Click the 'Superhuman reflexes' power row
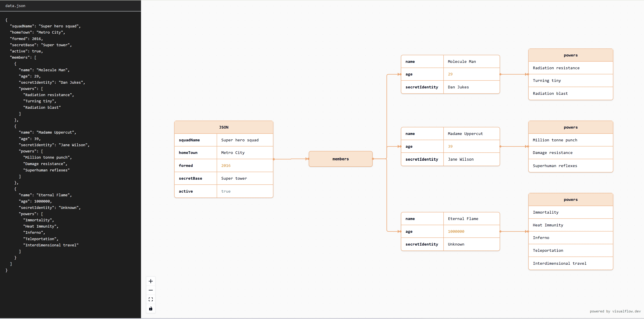 pos(570,166)
